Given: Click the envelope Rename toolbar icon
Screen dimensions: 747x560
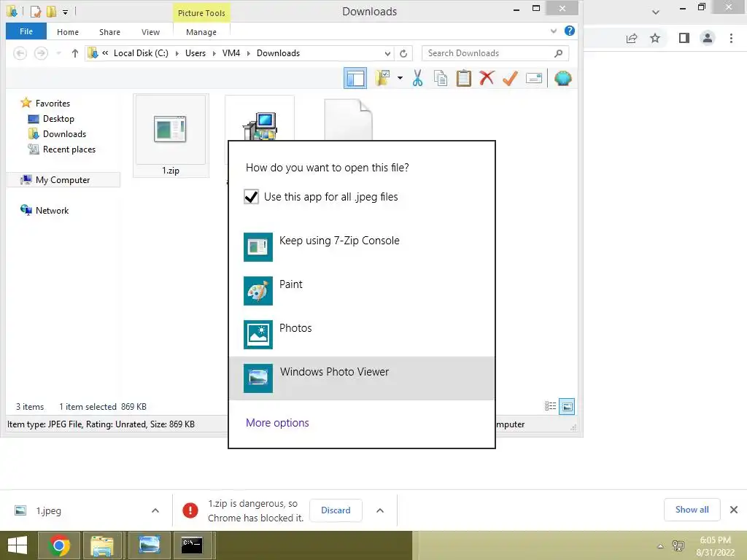Looking at the screenshot, I should [x=533, y=78].
